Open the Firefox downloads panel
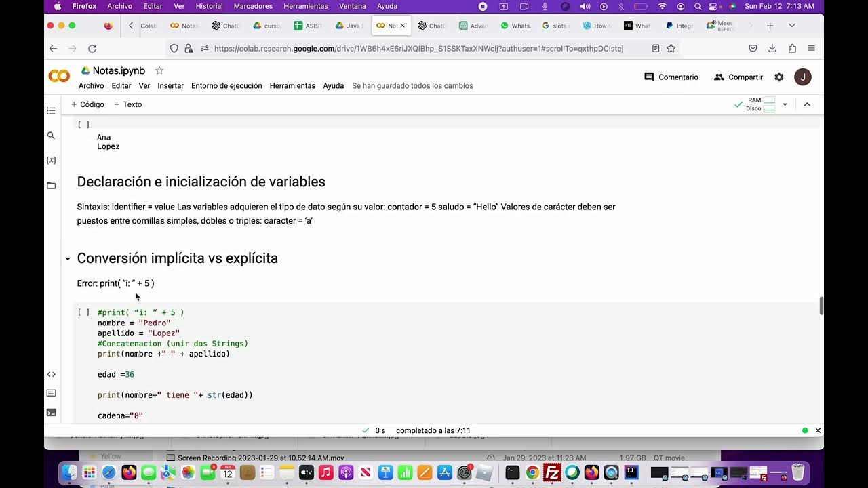This screenshot has height=488, width=868. (772, 49)
